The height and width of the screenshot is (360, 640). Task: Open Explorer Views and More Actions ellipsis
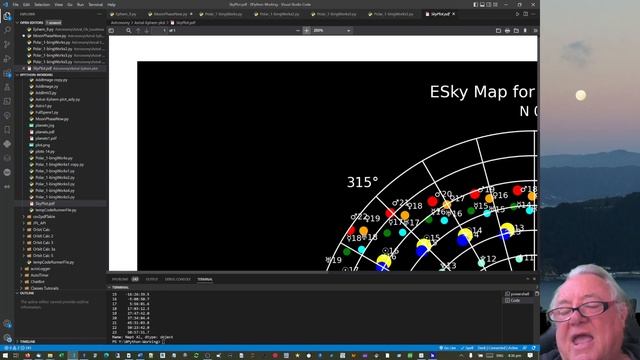tap(99, 14)
